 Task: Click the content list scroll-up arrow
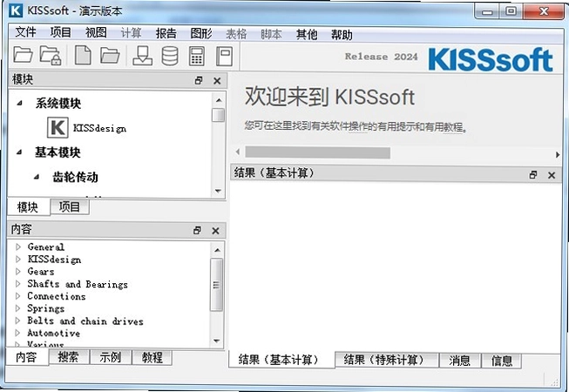pos(217,250)
